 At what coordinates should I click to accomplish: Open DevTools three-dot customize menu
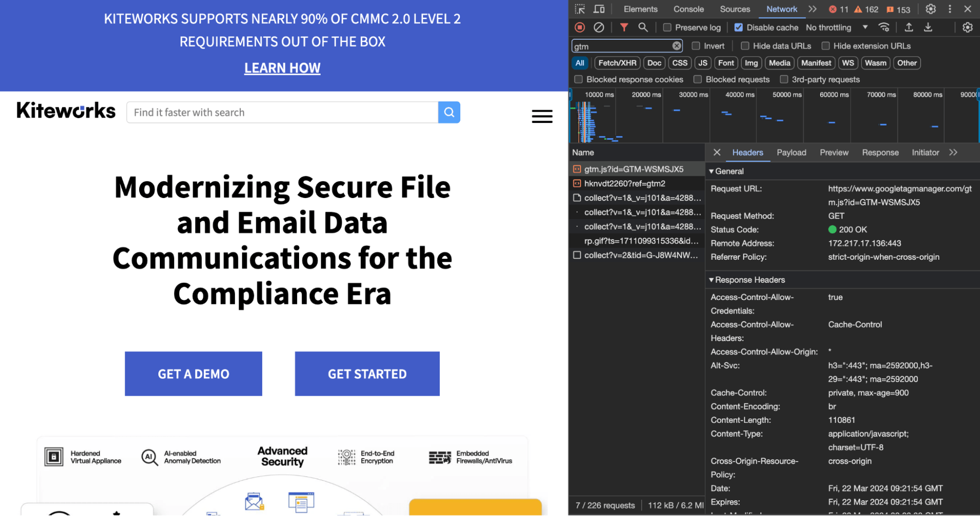(x=950, y=9)
